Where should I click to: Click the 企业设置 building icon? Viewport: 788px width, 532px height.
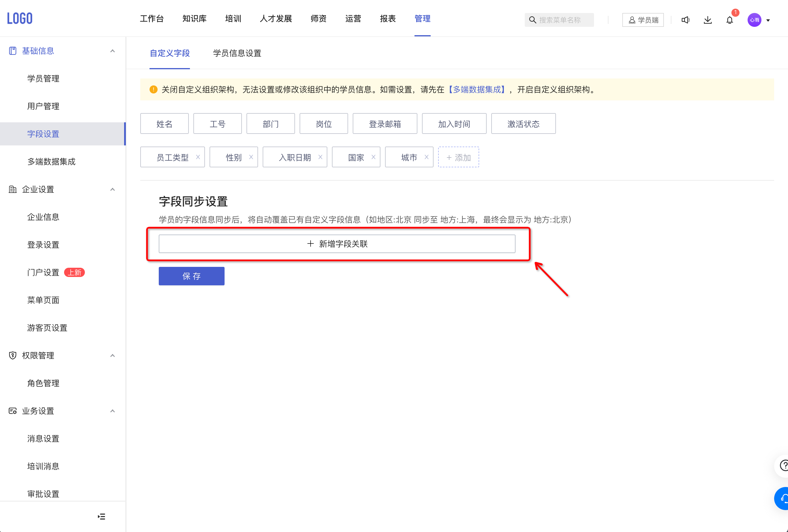[12, 190]
